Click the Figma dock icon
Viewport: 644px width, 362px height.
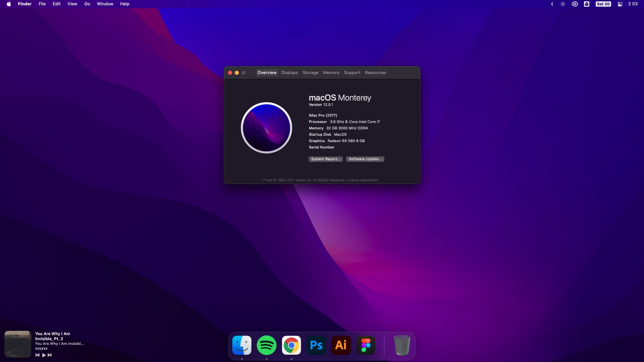366,345
